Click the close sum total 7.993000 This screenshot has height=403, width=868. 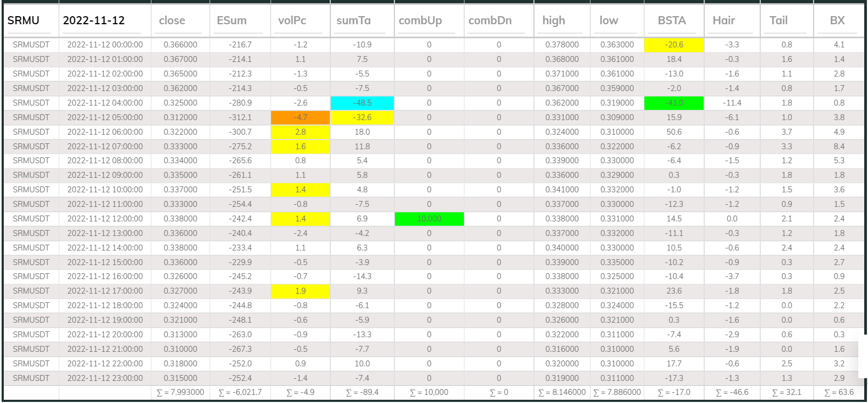click(x=180, y=392)
